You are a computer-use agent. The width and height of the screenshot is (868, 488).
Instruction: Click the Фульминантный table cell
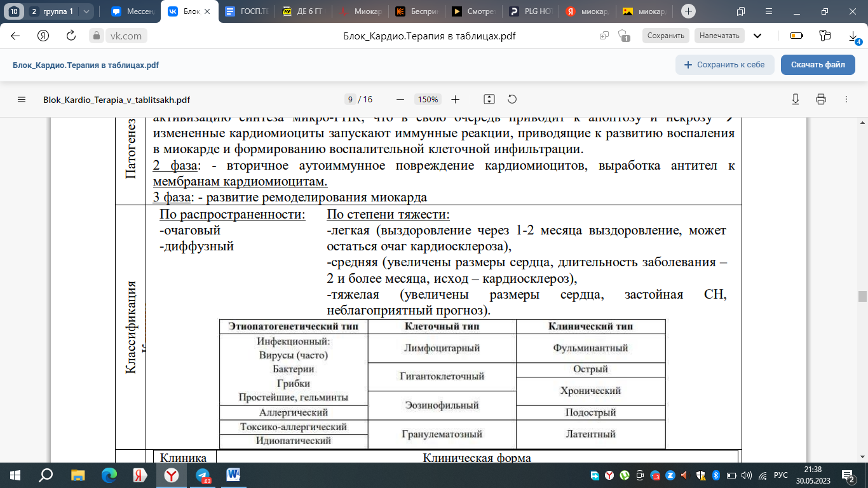click(590, 348)
